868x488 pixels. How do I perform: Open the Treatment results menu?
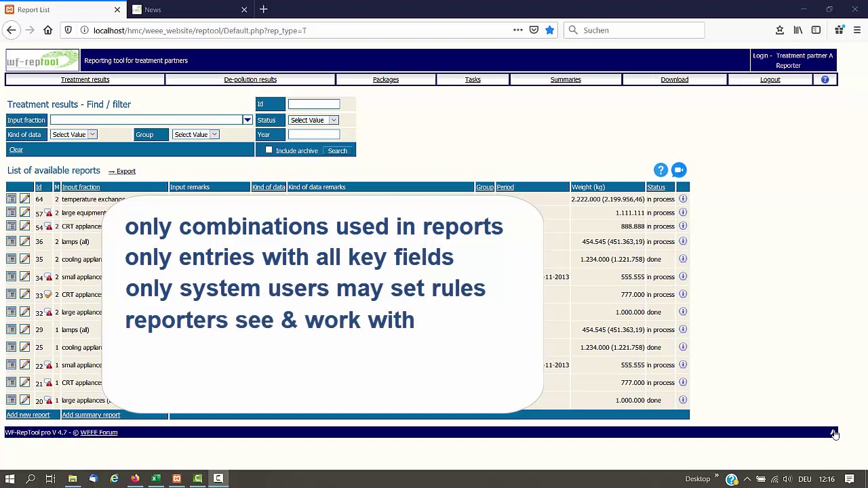85,79
